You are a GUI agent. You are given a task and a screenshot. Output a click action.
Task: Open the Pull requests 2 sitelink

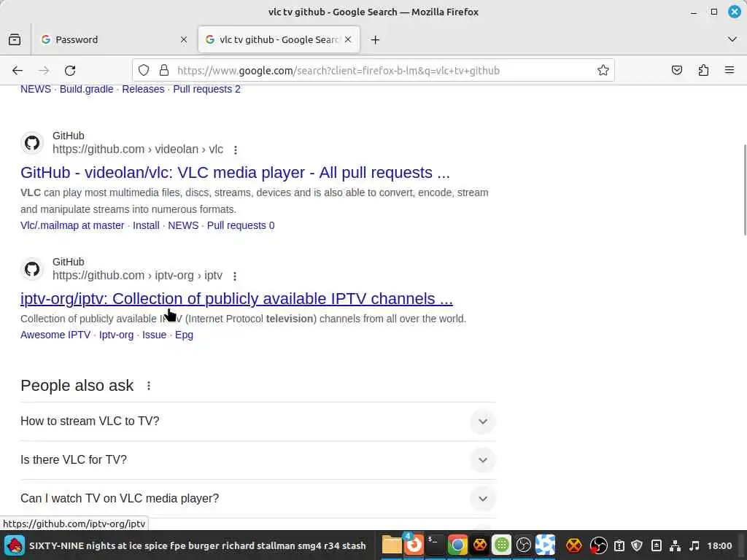[206, 89]
